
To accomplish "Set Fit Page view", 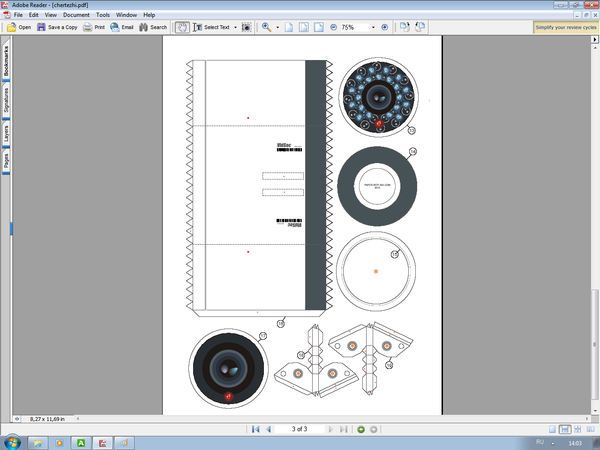I will [x=304, y=27].
